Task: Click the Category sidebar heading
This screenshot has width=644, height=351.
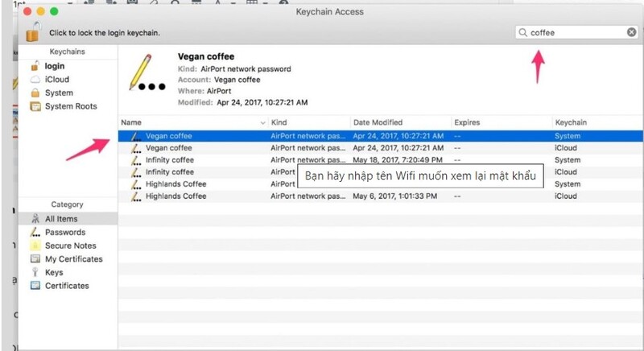Action: click(x=67, y=204)
